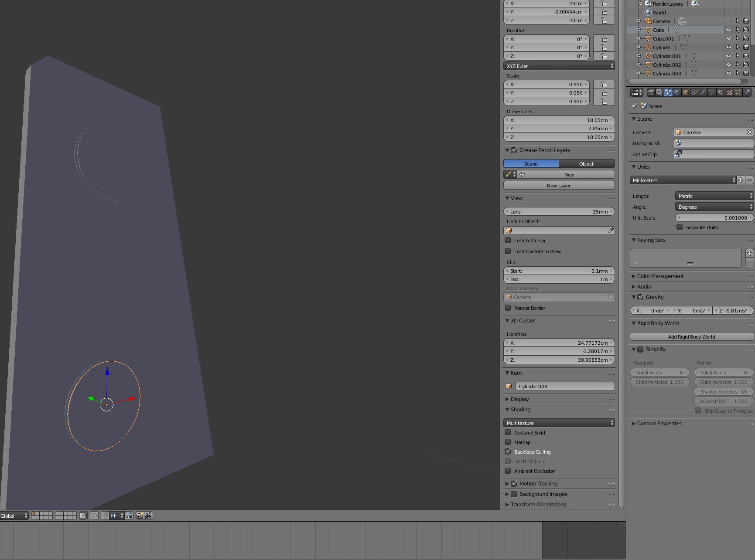The image size is (755, 560).
Task: Click the OpenGL render clapperboard icon
Action: click(x=148, y=516)
